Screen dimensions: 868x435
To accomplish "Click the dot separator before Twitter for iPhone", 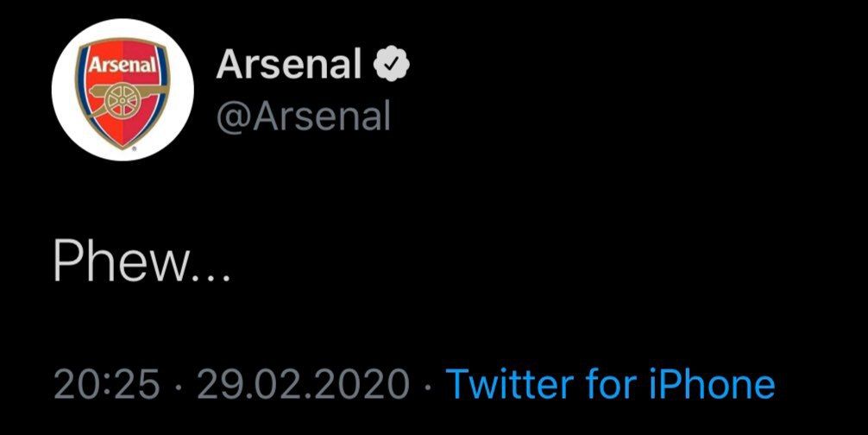I will (x=427, y=385).
